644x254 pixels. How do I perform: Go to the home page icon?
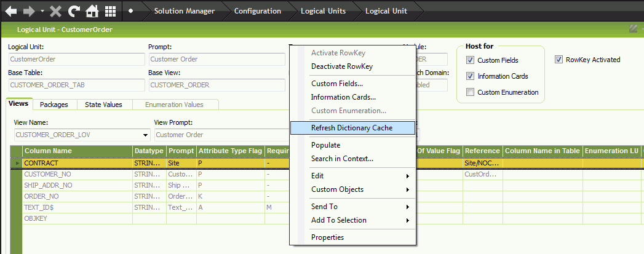(92, 11)
